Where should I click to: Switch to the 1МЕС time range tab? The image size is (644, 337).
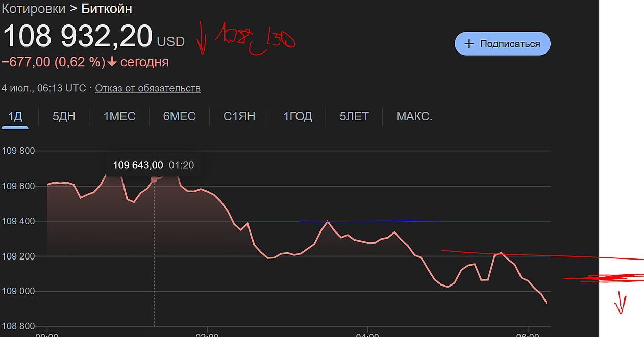pos(119,116)
